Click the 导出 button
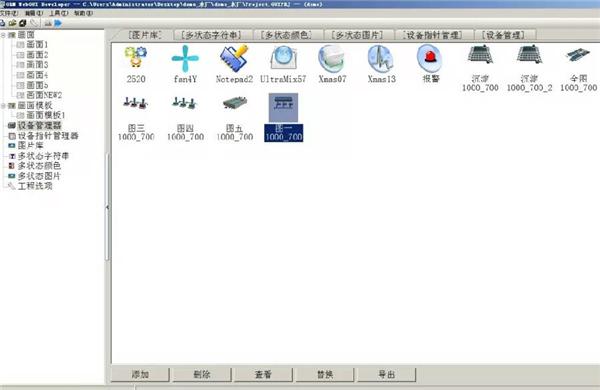Screen dimensions: 600x390 click(386, 374)
